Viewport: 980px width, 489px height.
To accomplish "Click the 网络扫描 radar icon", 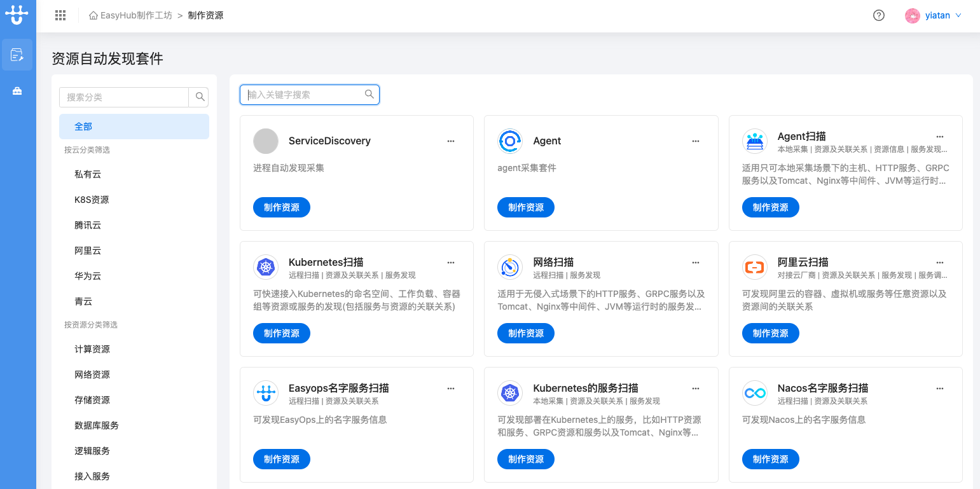I will pyautogui.click(x=510, y=267).
